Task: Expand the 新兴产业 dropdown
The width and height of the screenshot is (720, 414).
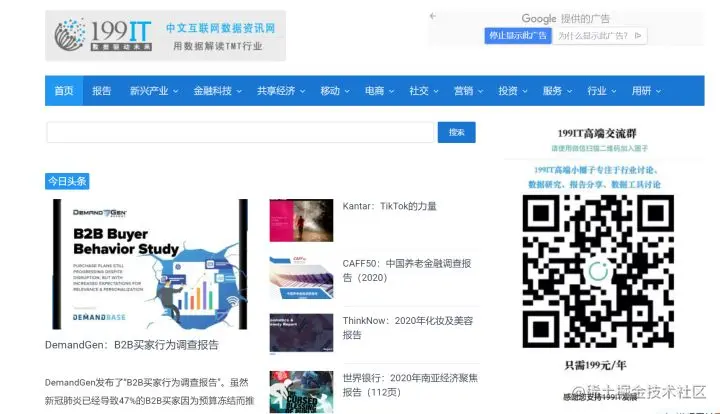Action: 154,91
